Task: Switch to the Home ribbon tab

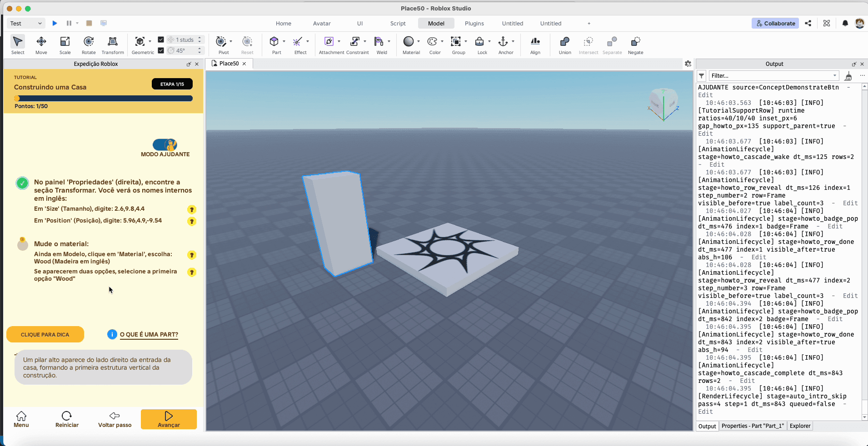Action: [283, 23]
